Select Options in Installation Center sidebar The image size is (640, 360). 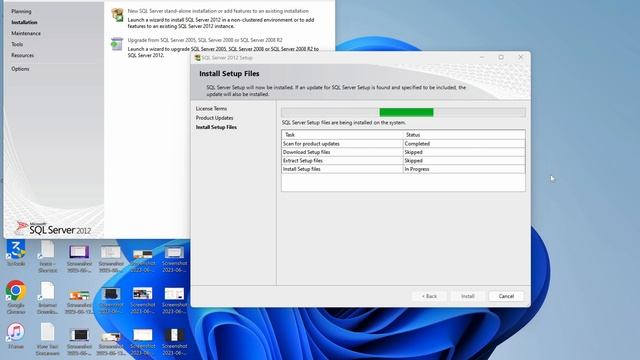coord(20,69)
